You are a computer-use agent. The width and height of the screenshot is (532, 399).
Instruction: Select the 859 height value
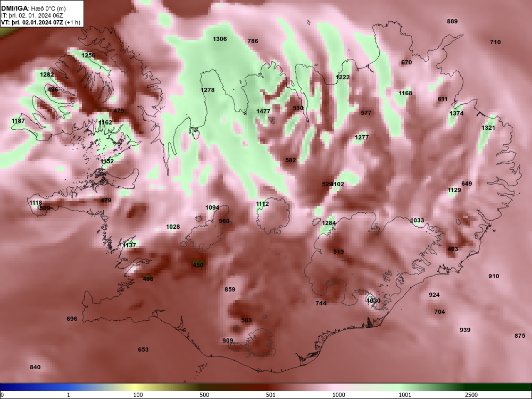(x=230, y=289)
